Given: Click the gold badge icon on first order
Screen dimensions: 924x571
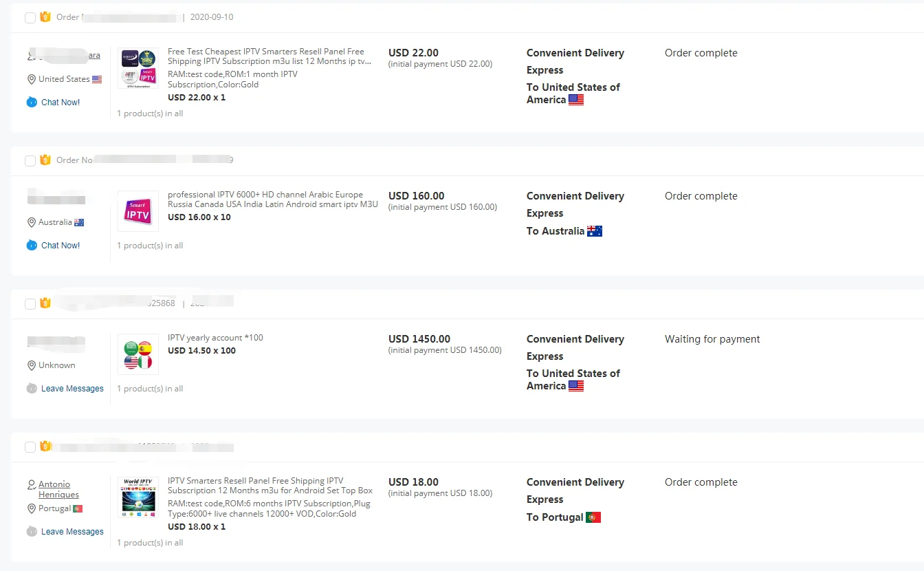Looking at the screenshot, I should point(45,17).
